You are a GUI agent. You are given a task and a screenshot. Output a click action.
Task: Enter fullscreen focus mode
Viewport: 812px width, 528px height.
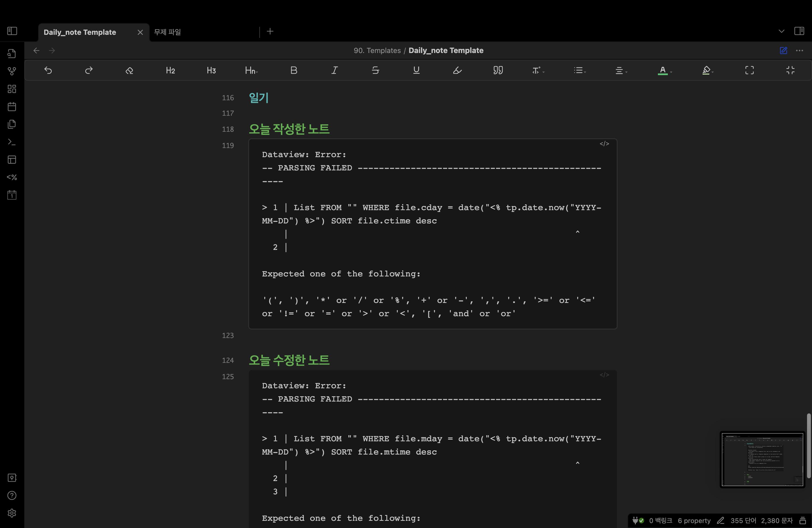[750, 70]
